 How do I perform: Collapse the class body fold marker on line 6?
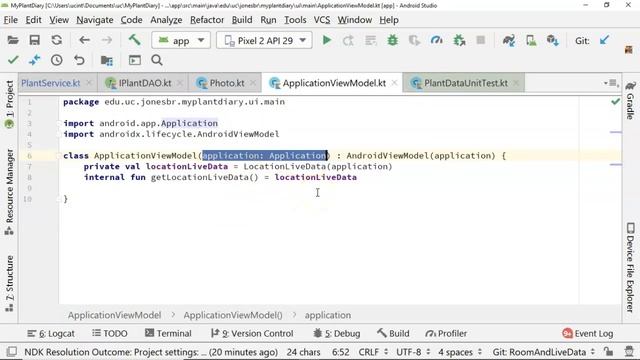click(x=59, y=156)
